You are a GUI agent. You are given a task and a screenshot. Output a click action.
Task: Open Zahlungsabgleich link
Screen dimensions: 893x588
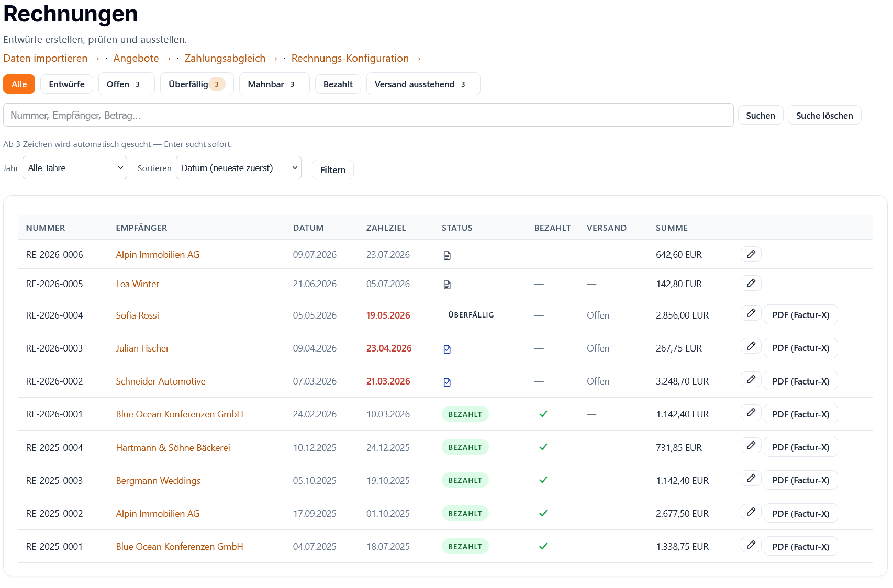click(231, 58)
